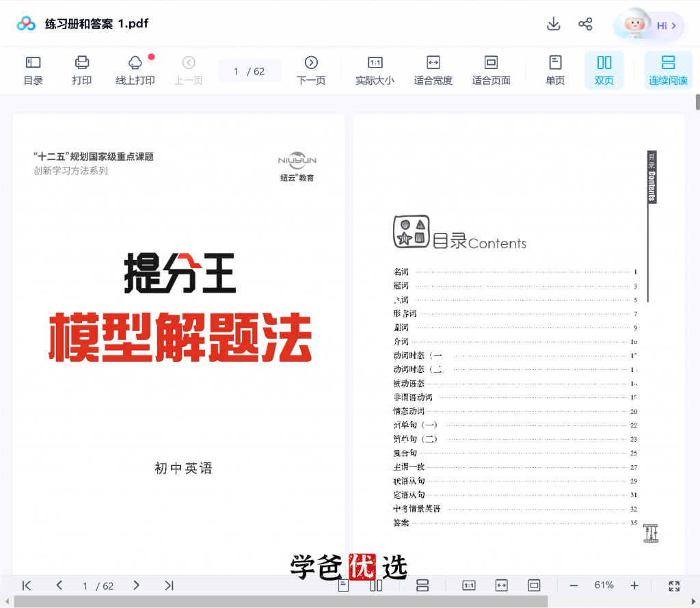Viewport: 700px width, 608px height.
Task: Click the 状语从句 contents entry
Action: 515,481
